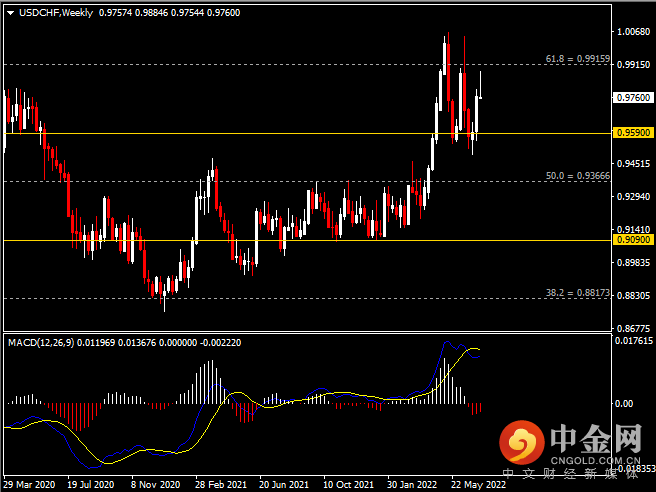The image size is (656, 492).
Task: Select the USDCHF,Weekly chart title
Action: click(56, 13)
